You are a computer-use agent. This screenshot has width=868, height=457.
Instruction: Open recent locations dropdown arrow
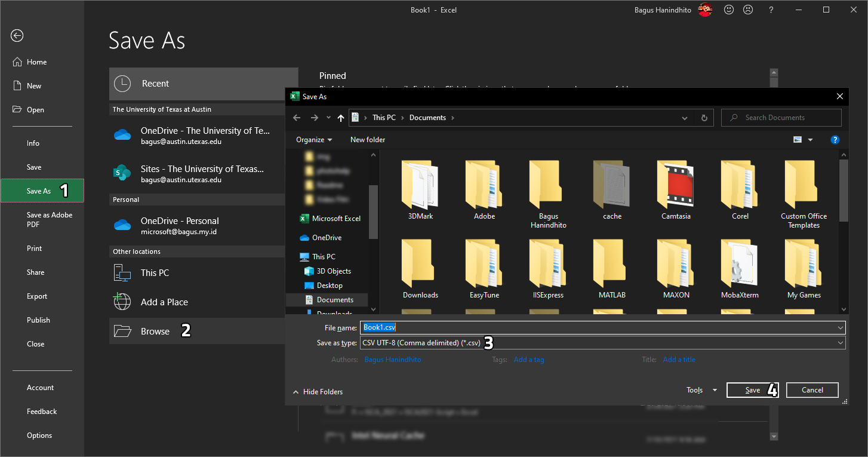[x=328, y=118]
